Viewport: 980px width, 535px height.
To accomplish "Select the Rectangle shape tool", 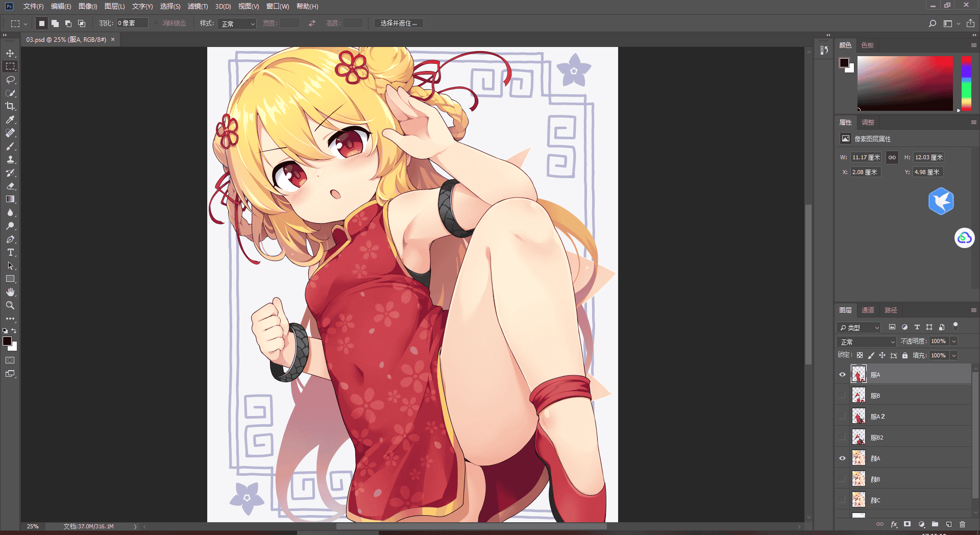I will pos(10,279).
